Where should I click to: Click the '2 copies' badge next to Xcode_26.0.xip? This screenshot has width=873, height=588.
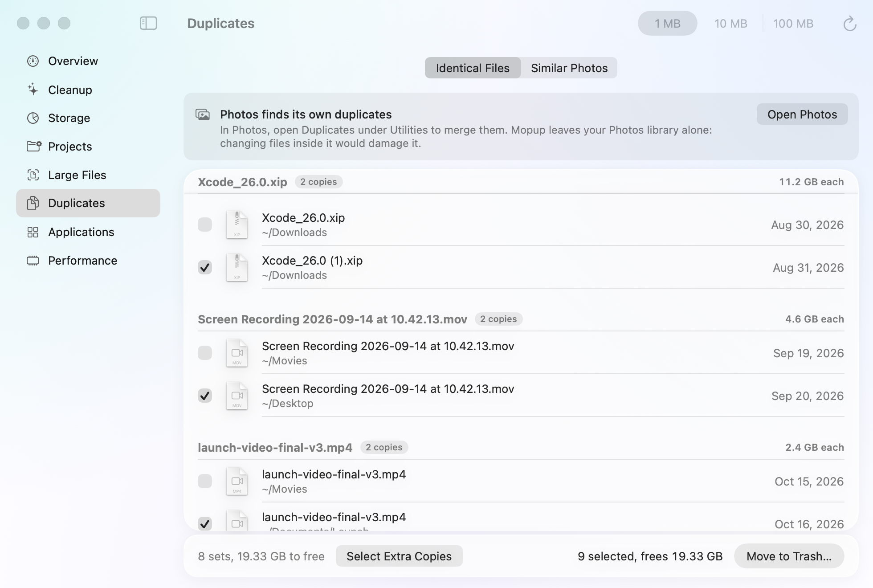(x=318, y=182)
